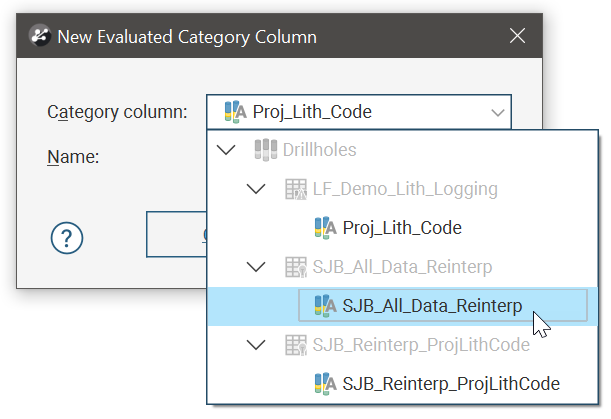Collapse the SJB_All_Data_Reinterp table chevron
This screenshot has height=419, width=611.
click(x=257, y=267)
